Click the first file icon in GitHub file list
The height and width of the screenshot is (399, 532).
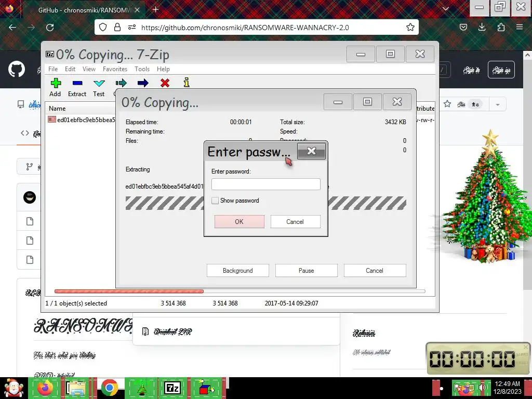(30, 221)
